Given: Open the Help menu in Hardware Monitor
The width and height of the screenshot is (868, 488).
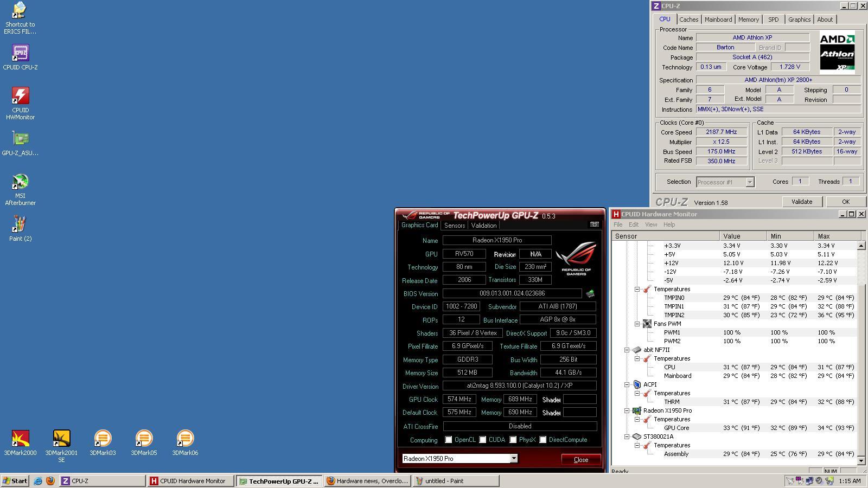Looking at the screenshot, I should [669, 224].
